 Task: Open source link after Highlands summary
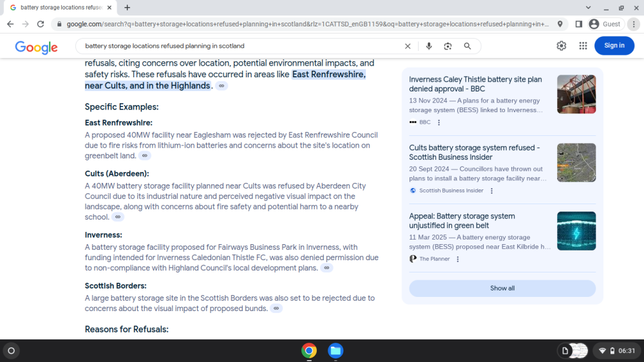222,86
